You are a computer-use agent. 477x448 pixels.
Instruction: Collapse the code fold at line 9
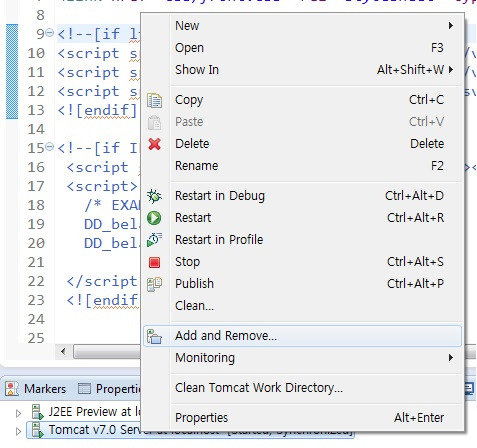tap(49, 33)
